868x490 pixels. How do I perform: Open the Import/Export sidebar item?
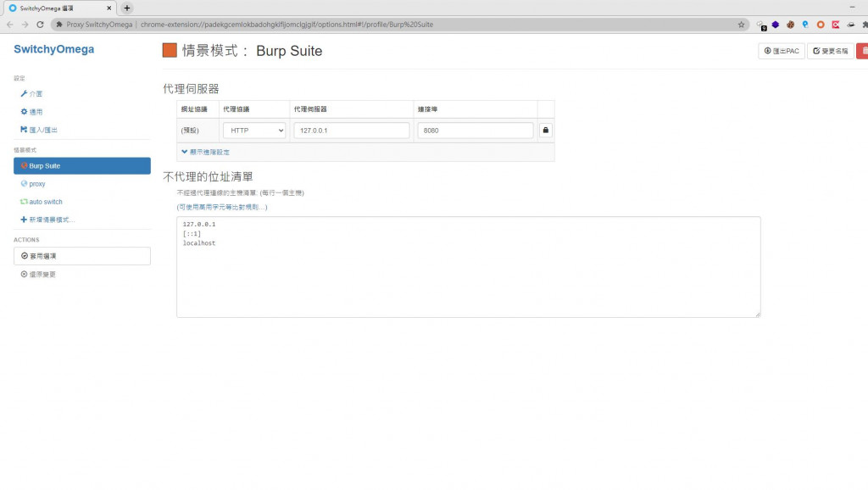pyautogui.click(x=39, y=130)
